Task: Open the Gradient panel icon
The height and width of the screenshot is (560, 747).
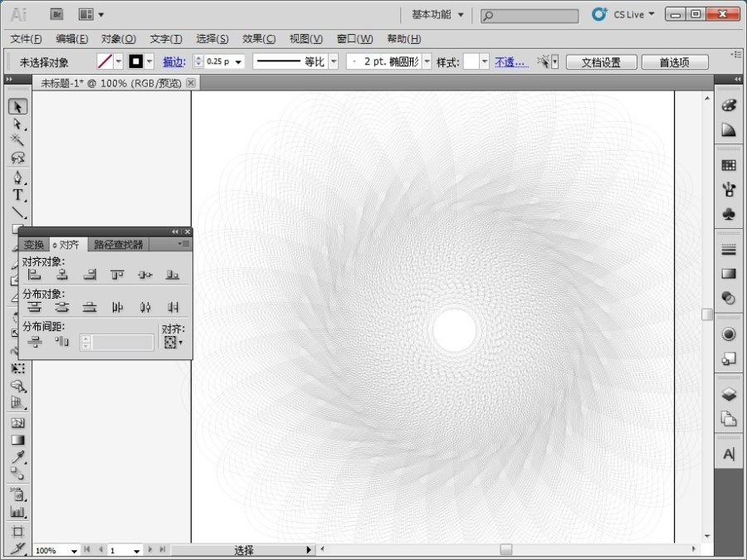Action: pos(729,274)
